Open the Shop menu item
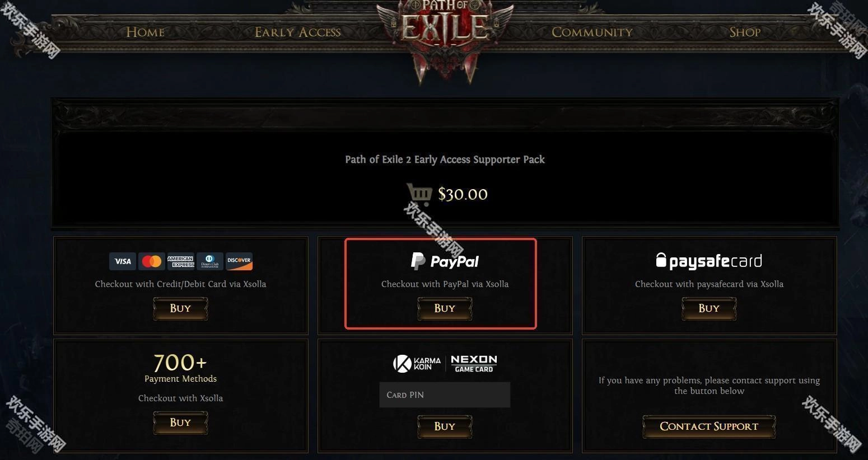This screenshot has width=868, height=460. [x=745, y=32]
